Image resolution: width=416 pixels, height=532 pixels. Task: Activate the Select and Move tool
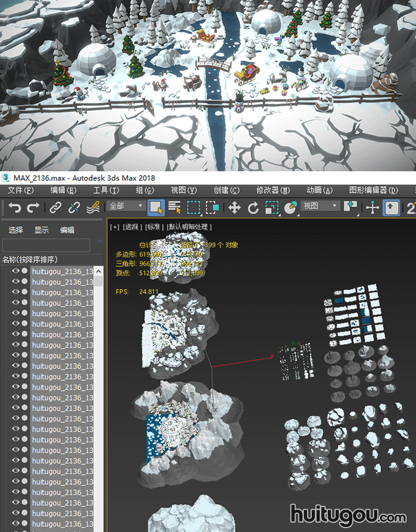point(235,207)
